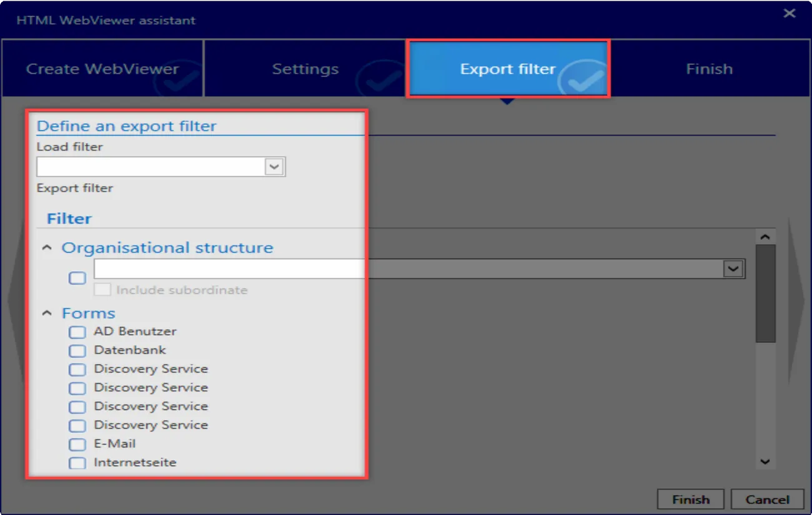Viewport: 812px width, 515px height.
Task: Check the Internetseite form checkbox
Action: 77,463
